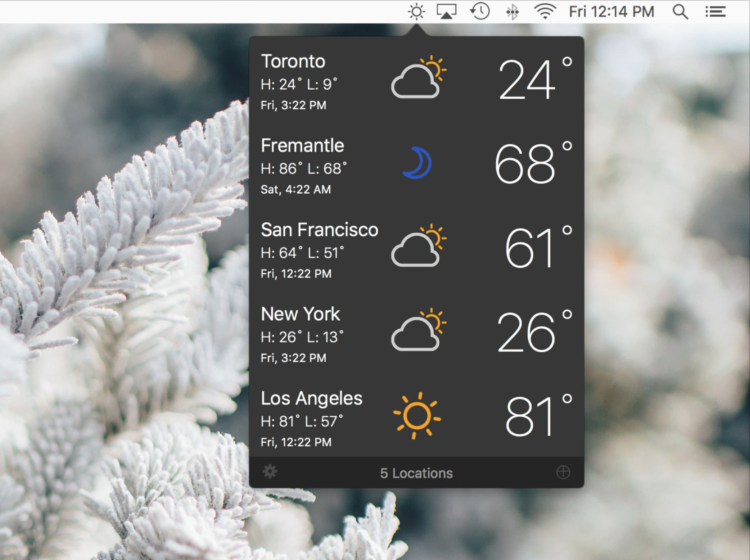Click the menu bar date and time
The image size is (750, 560).
coord(611,12)
